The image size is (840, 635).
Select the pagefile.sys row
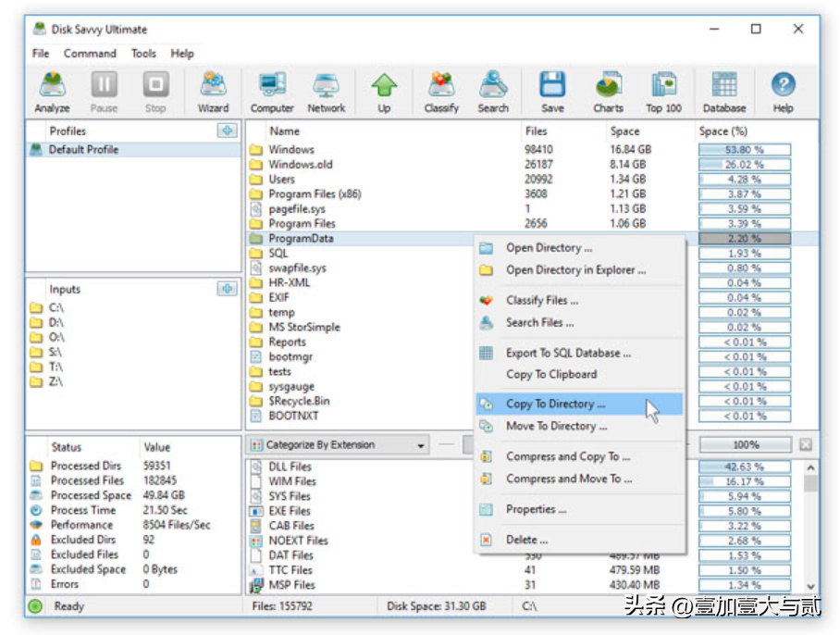(533, 208)
